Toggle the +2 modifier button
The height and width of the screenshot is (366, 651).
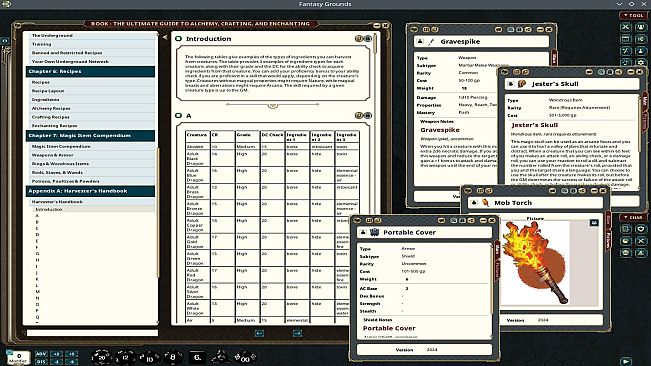coord(56,354)
